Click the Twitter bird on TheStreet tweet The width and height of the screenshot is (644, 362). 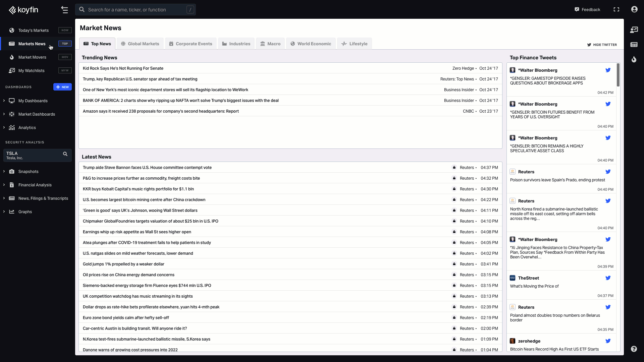coord(608,278)
